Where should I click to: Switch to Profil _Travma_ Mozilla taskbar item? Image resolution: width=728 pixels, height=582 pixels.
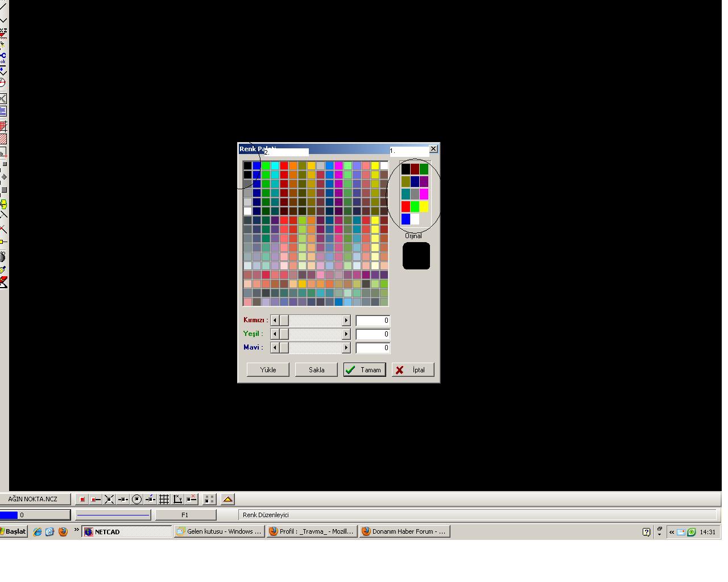312,532
